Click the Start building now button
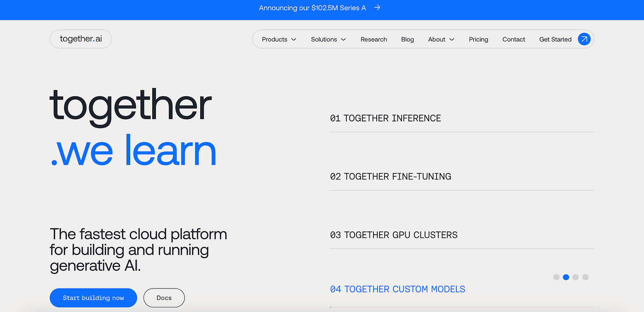Viewport: 644px width, 312px height. click(93, 298)
